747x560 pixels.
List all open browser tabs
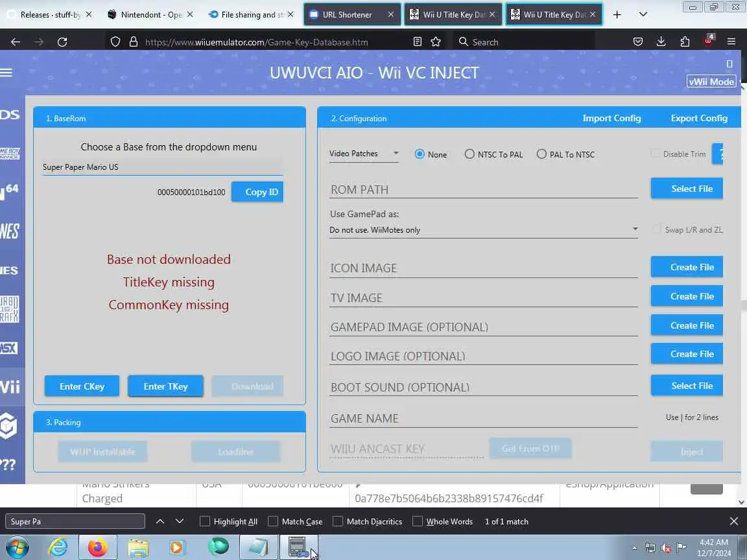[x=643, y=15]
